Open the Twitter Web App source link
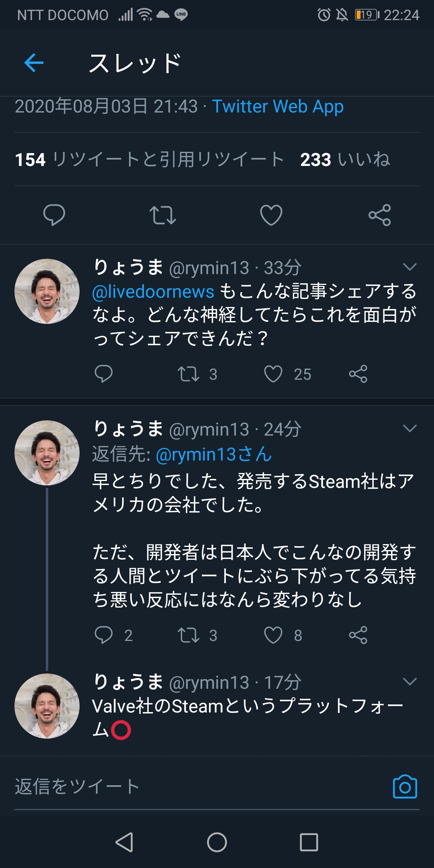Screen dimensions: 434x868 (278, 106)
